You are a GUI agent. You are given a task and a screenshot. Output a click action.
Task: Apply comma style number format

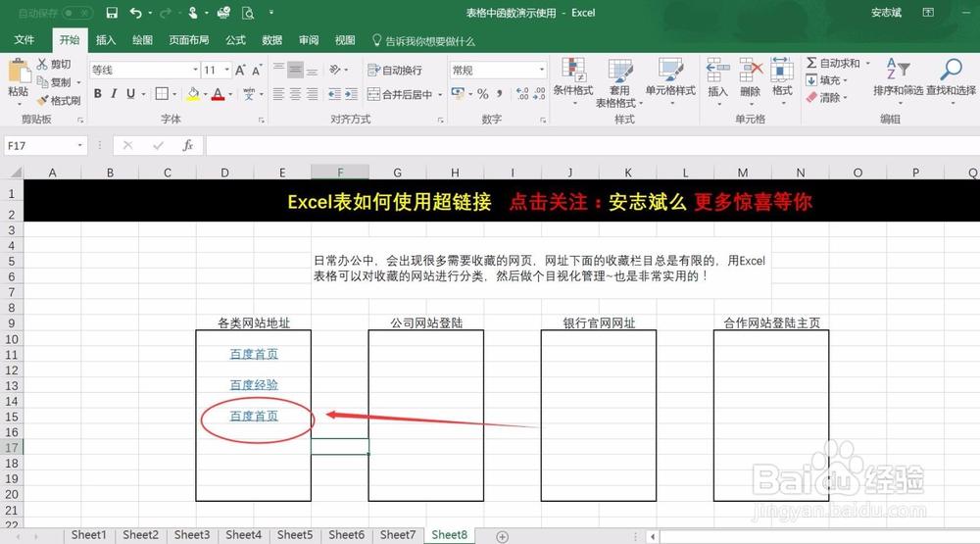pos(500,94)
